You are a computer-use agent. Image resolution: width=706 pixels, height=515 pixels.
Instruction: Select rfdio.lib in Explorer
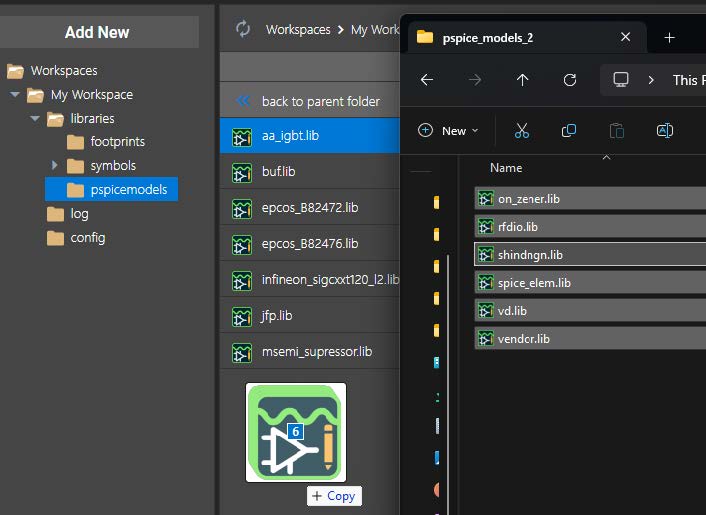[x=590, y=226]
